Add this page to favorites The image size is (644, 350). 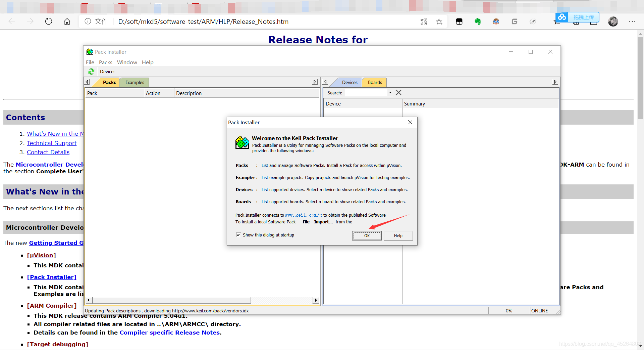[439, 21]
